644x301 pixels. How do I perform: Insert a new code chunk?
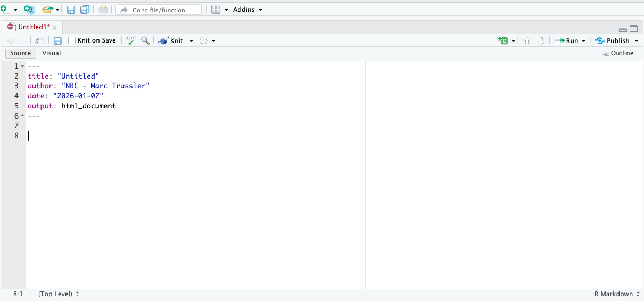click(503, 40)
